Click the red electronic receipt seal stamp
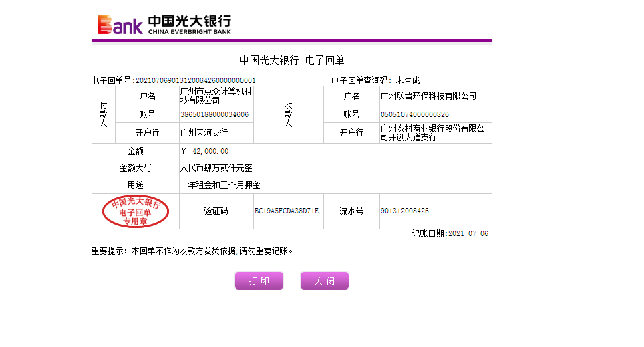Viewport: 644px width, 347px height. 135,211
